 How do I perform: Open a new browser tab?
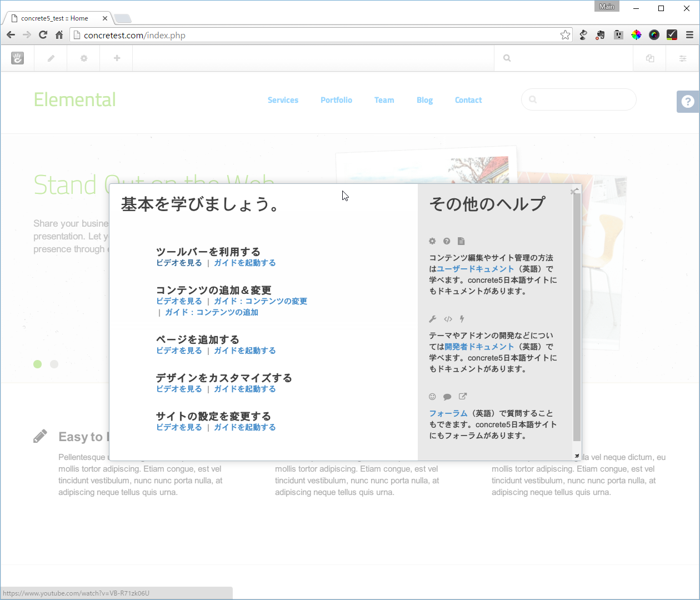[x=123, y=19]
